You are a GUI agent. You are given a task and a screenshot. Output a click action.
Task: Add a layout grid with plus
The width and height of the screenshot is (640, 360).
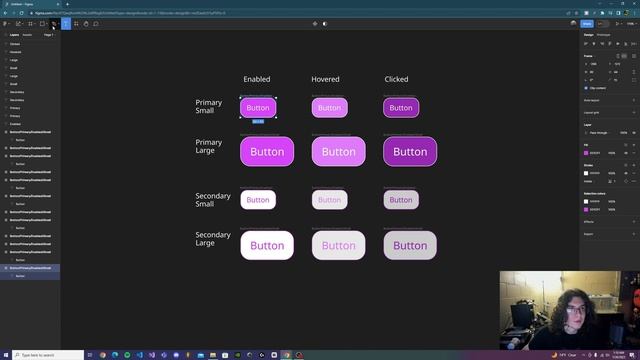coord(634,113)
